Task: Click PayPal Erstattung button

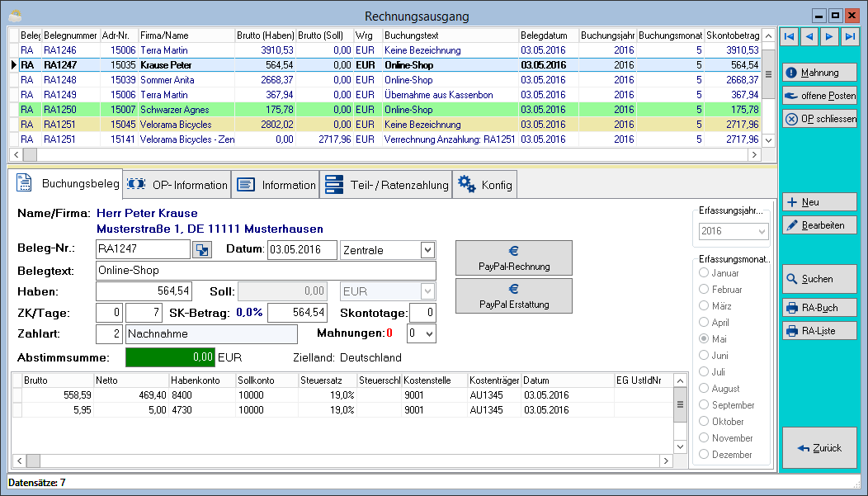Action: click(514, 296)
